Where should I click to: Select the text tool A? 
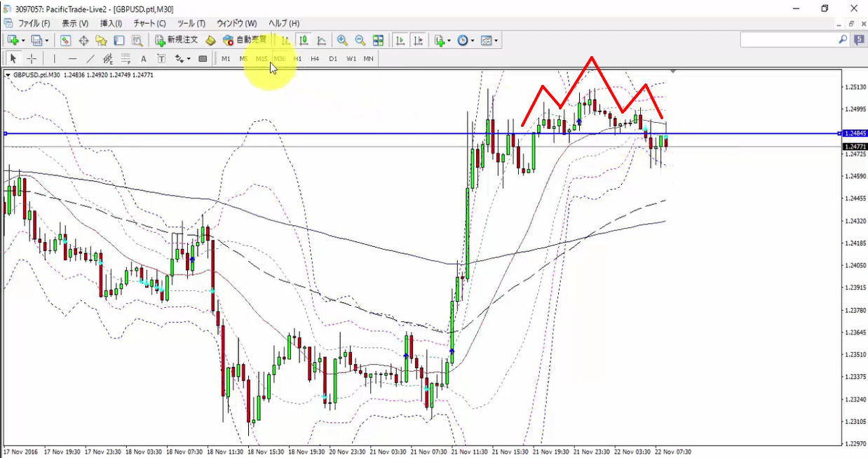pyautogui.click(x=144, y=59)
